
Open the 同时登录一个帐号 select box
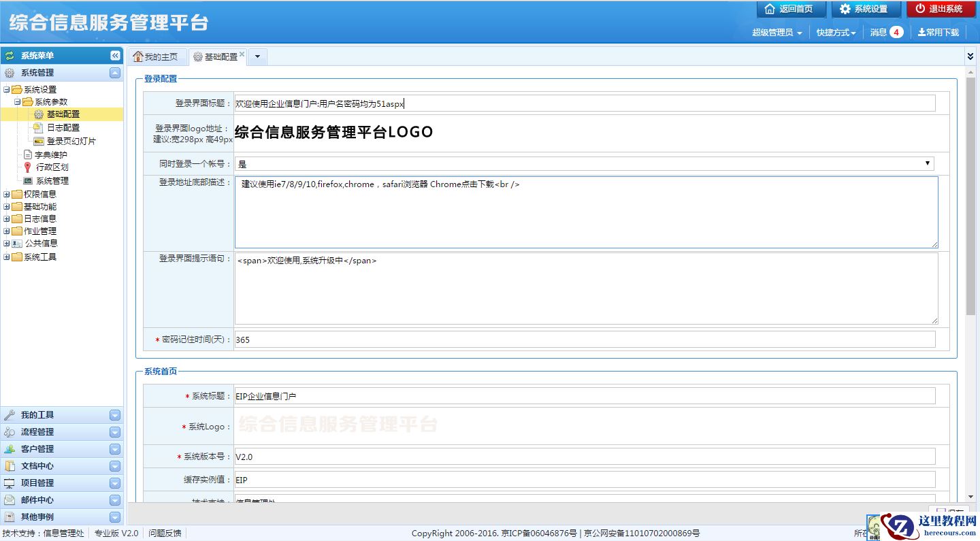tap(584, 164)
